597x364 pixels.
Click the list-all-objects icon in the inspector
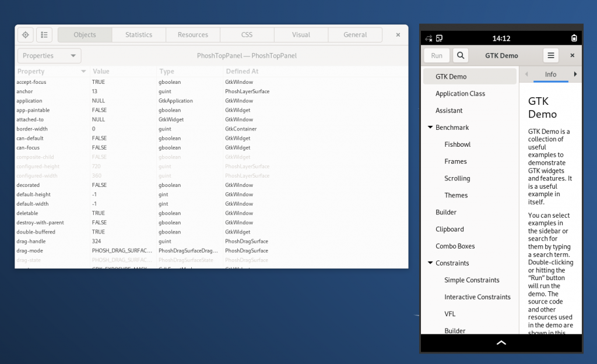coord(44,34)
